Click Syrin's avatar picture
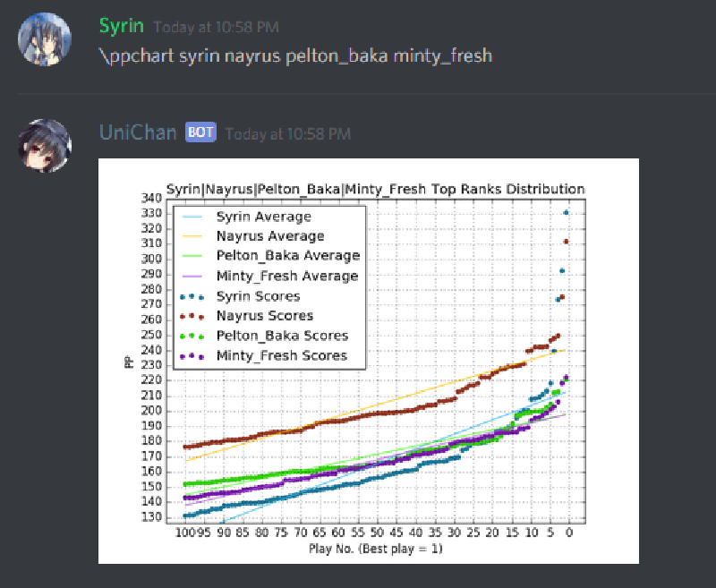 (x=44, y=38)
